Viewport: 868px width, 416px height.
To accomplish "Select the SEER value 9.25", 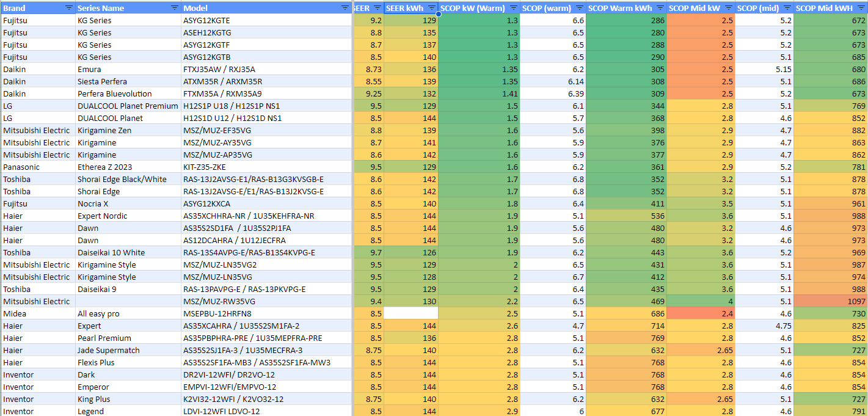I will coord(369,93).
